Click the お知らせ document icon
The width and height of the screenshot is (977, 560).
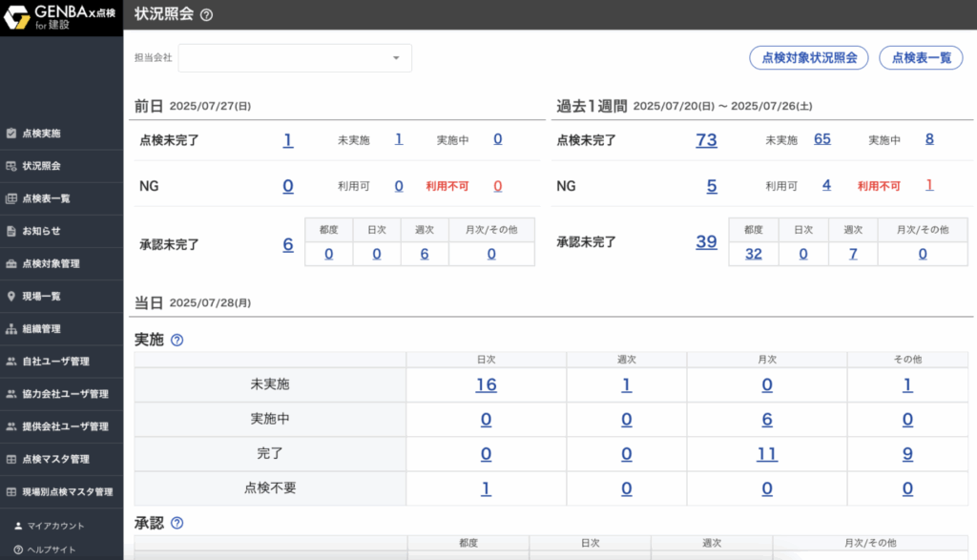tap(11, 231)
